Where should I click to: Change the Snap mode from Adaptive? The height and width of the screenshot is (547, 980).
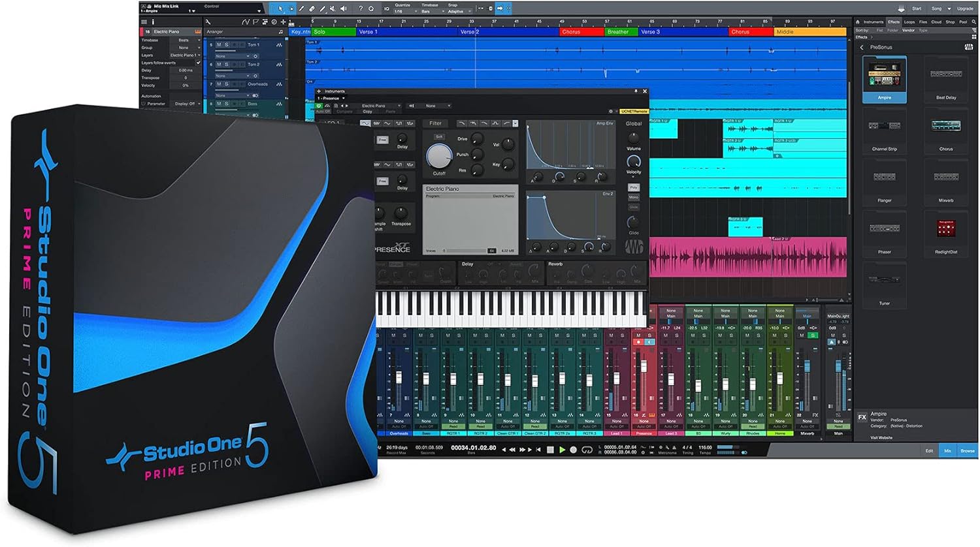pyautogui.click(x=457, y=11)
